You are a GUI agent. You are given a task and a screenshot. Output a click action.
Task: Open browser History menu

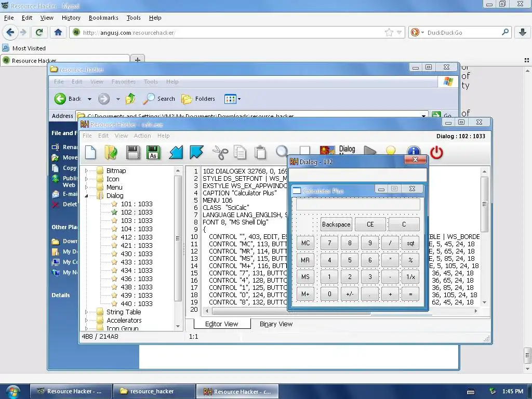coord(71,18)
